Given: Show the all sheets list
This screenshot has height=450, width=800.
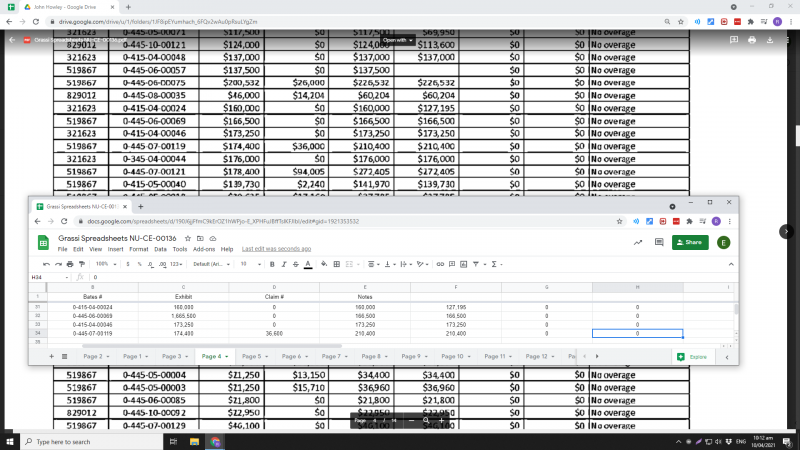Looking at the screenshot, I should click(x=64, y=357).
